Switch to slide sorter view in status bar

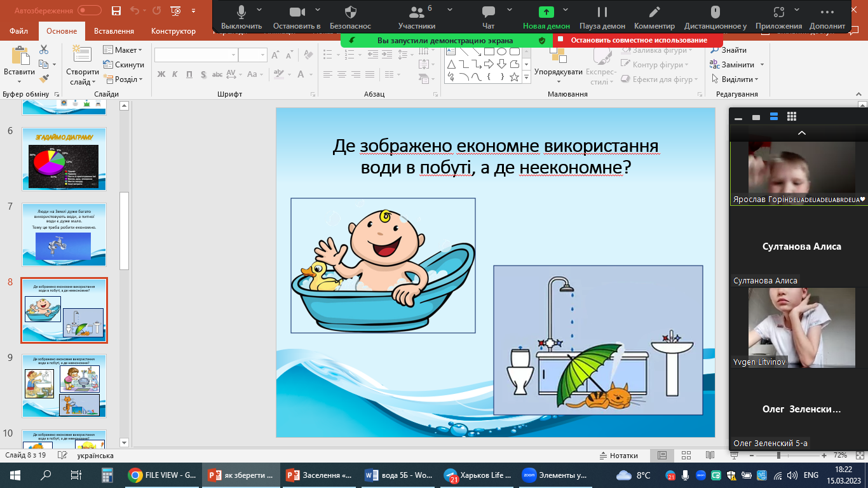[x=686, y=456]
